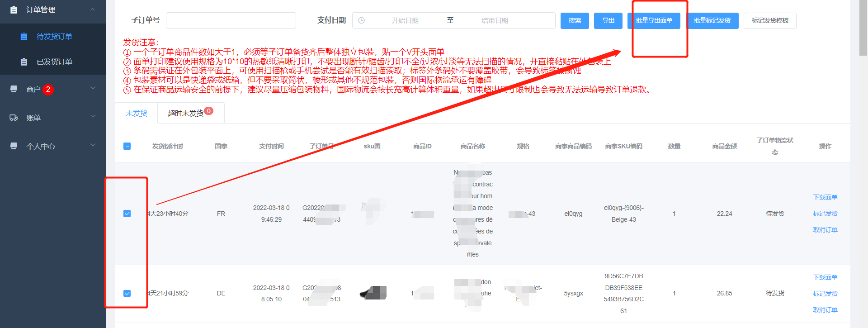Viewport: 868px width, 328px height.
Task: Click the 批量导出面单 button
Action: coord(654,20)
